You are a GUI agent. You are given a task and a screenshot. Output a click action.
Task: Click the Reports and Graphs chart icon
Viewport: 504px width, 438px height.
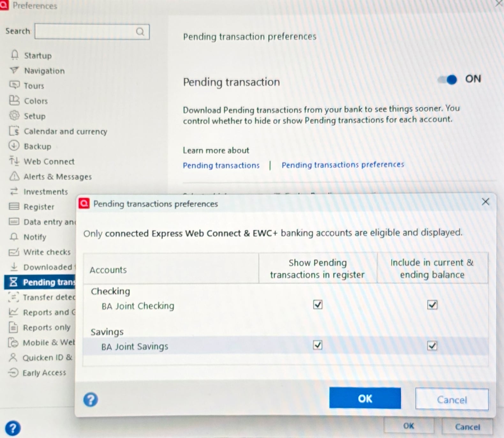point(13,312)
